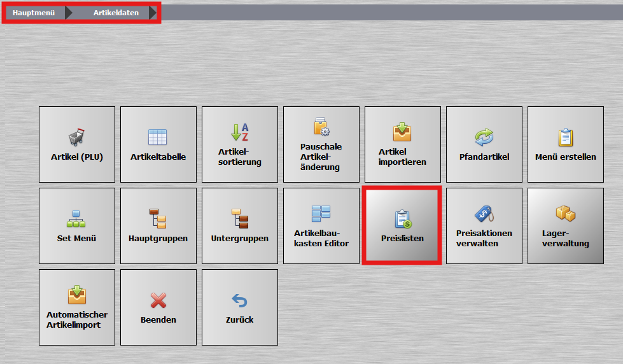Open Pauschale Artikeländerung
Screen dimensions: 623x364
[x=321, y=144]
